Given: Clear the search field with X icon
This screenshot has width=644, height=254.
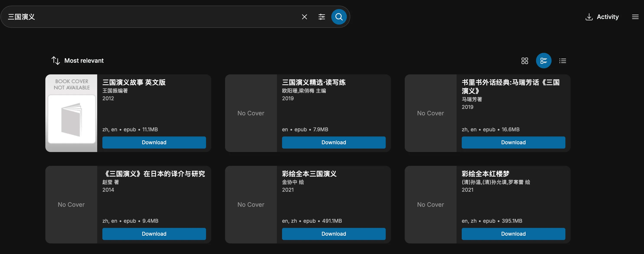Looking at the screenshot, I should coord(304,17).
